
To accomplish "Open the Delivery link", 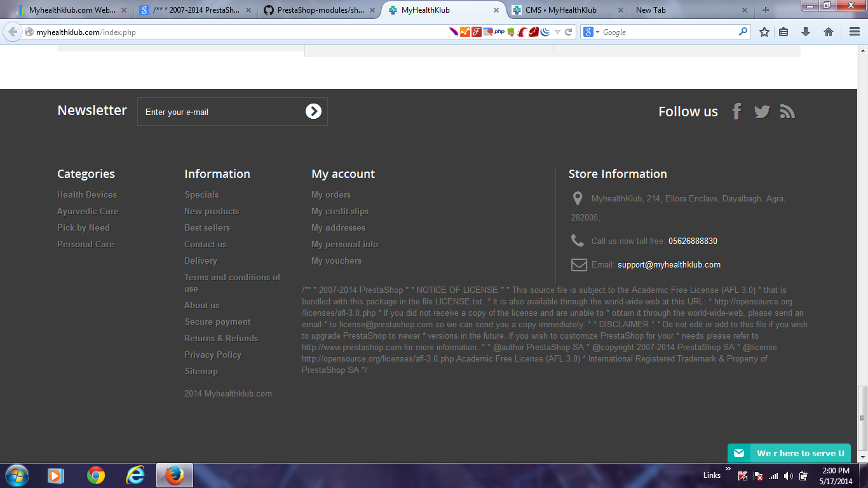I will click(x=201, y=261).
